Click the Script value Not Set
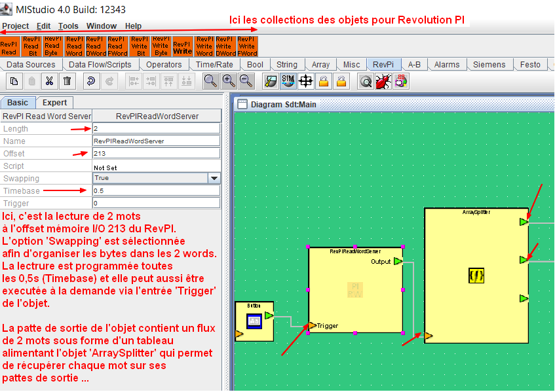Viewport: 555px width, 392px height. pos(105,168)
